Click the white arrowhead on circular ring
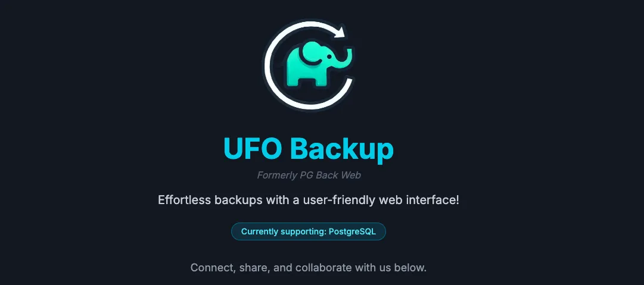The image size is (644, 285). click(x=340, y=32)
